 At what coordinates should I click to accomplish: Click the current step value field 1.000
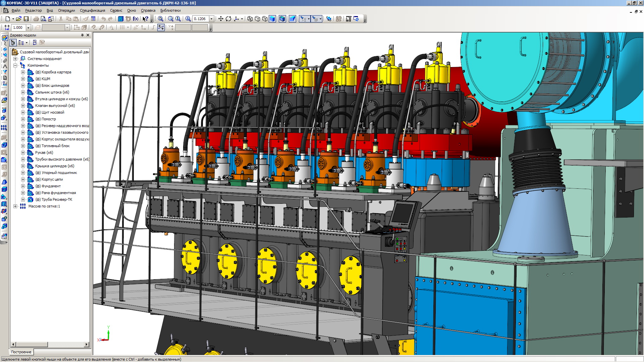pos(18,27)
